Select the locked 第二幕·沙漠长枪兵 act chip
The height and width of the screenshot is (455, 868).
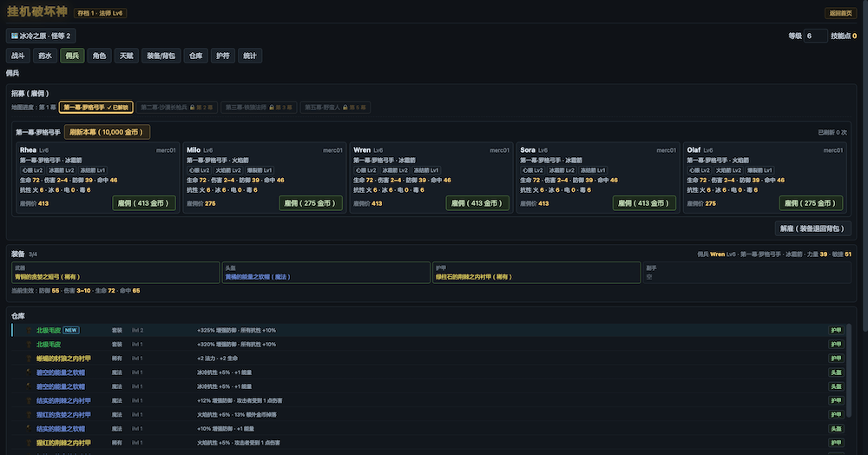[x=176, y=108]
